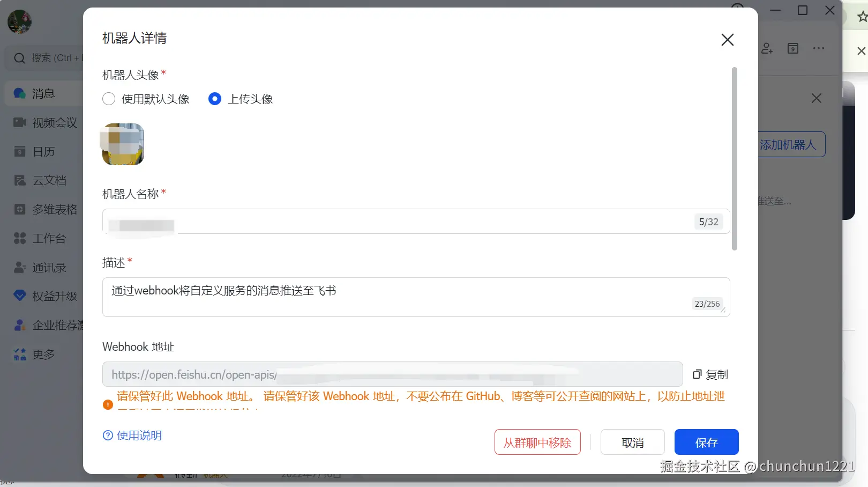Image resolution: width=868 pixels, height=487 pixels.
Task: Open 视频会议 in the sidebar
Action: pos(46,123)
